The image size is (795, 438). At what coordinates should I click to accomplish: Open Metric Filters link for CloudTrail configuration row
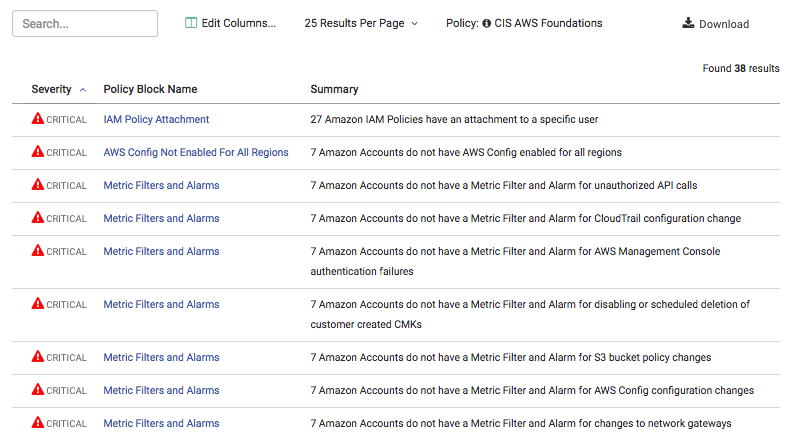click(x=161, y=218)
